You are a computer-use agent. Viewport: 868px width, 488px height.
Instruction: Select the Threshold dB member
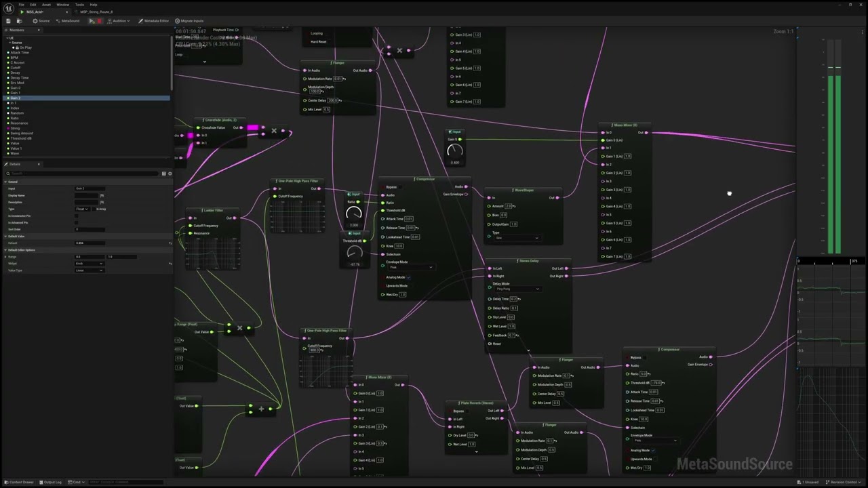pos(20,138)
